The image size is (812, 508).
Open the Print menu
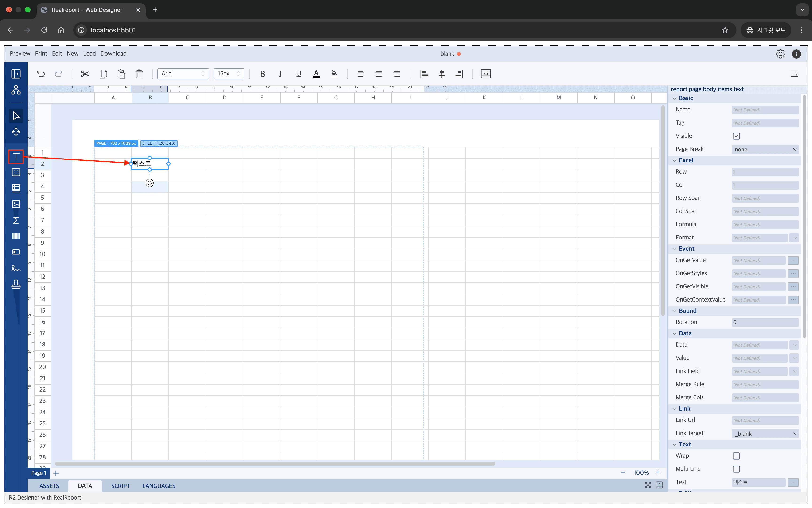click(x=41, y=53)
